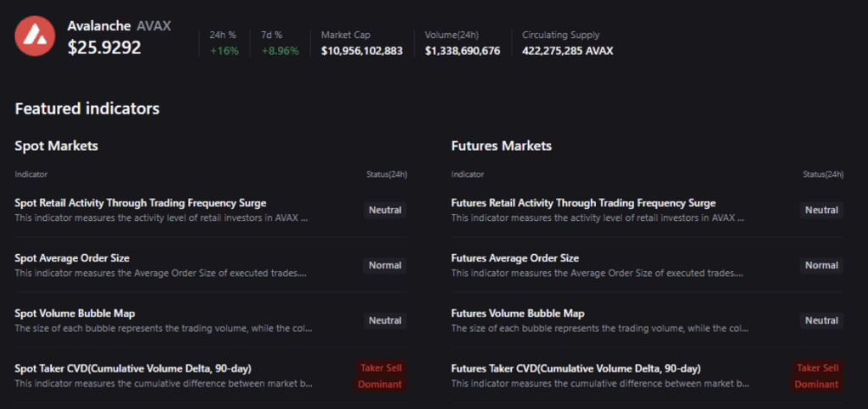Click the Spot Retail Activity description text

click(x=161, y=218)
